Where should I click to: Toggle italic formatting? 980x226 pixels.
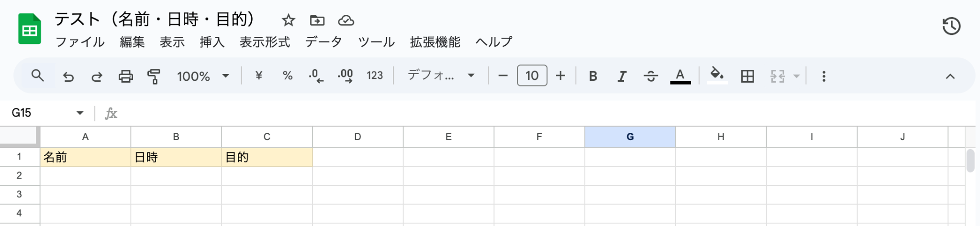(x=622, y=76)
